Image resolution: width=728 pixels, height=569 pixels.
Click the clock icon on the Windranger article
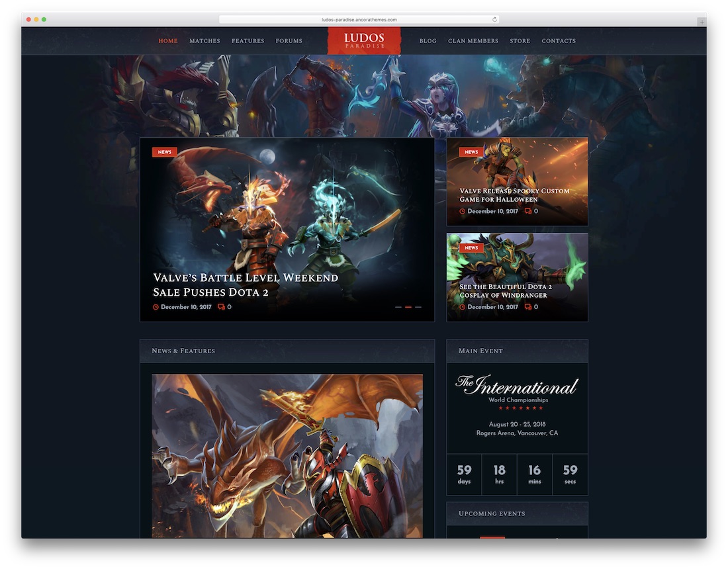coord(462,306)
